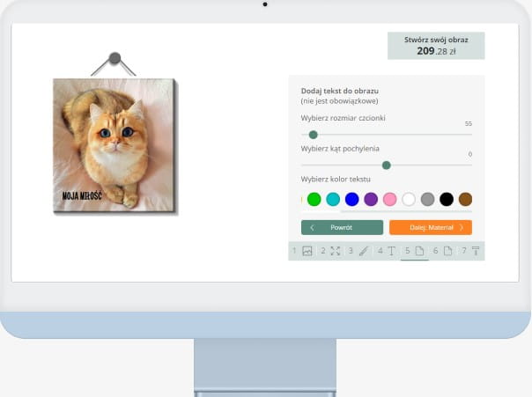Set text color to gray
This screenshot has width=532, height=397.
(428, 199)
